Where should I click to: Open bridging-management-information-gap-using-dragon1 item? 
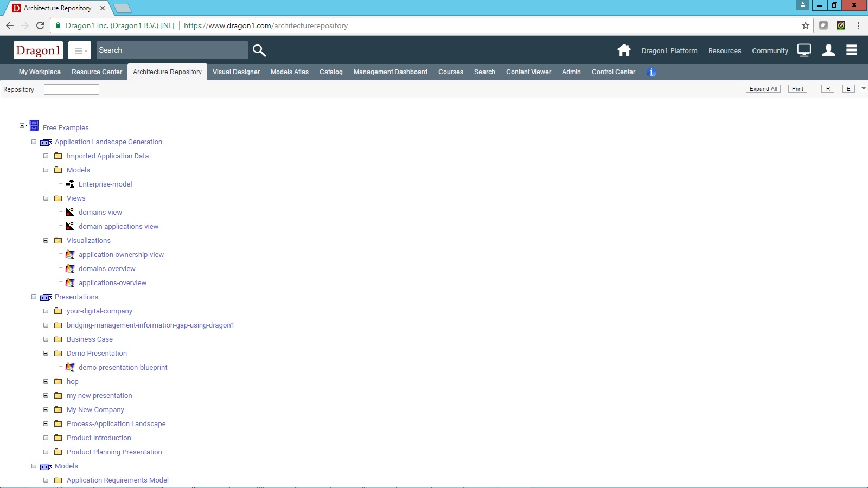coord(150,325)
